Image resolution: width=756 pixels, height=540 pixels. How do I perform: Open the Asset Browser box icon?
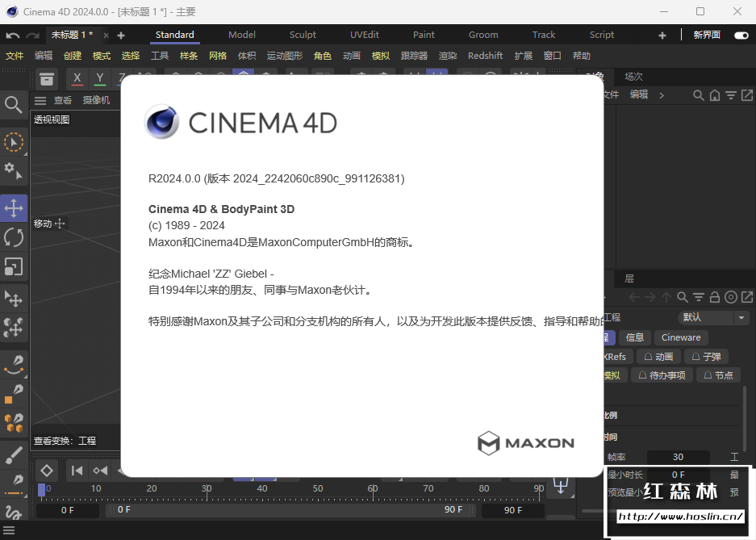[47, 79]
